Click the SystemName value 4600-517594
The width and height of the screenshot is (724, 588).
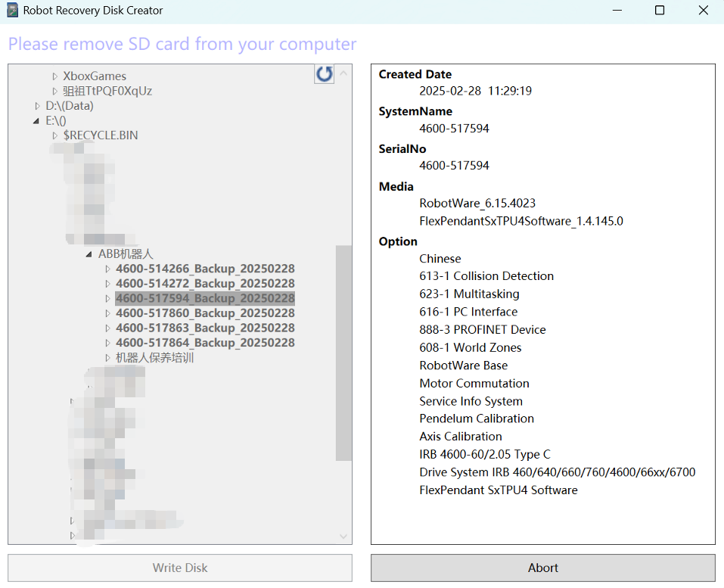pos(455,129)
